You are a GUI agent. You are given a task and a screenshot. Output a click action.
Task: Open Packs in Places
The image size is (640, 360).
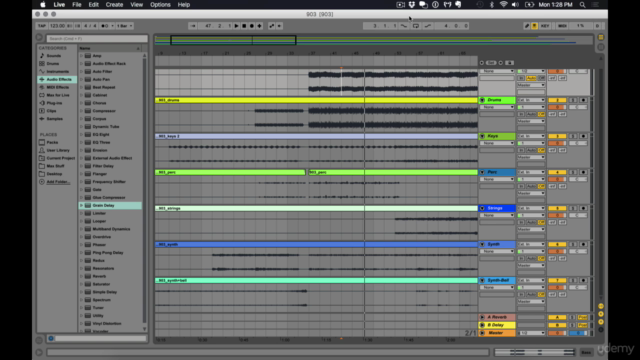pos(52,142)
